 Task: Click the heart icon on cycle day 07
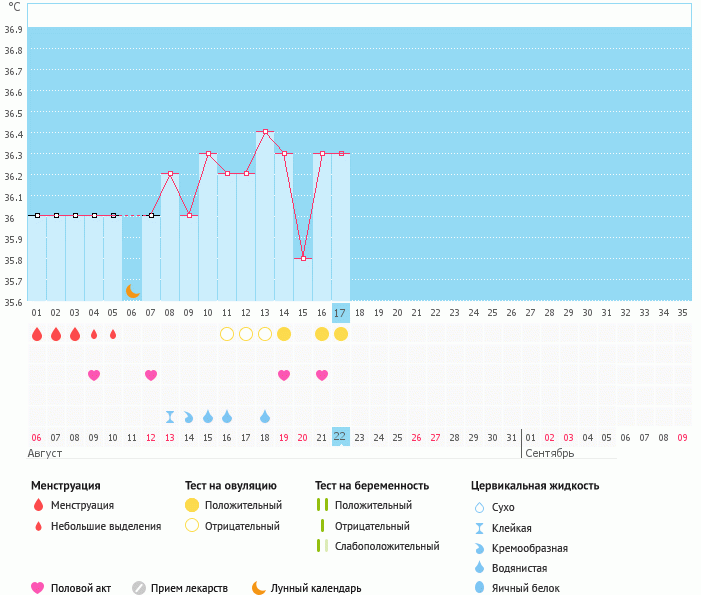(151, 375)
